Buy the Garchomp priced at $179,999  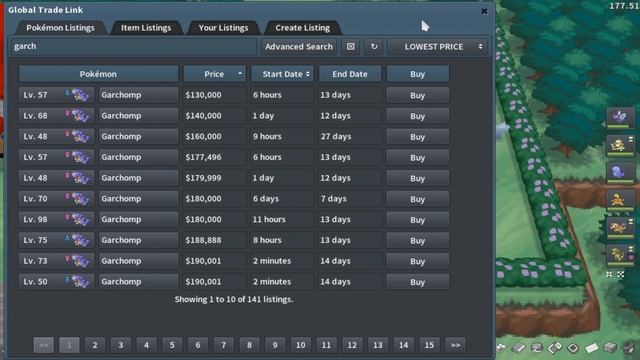[x=418, y=178]
